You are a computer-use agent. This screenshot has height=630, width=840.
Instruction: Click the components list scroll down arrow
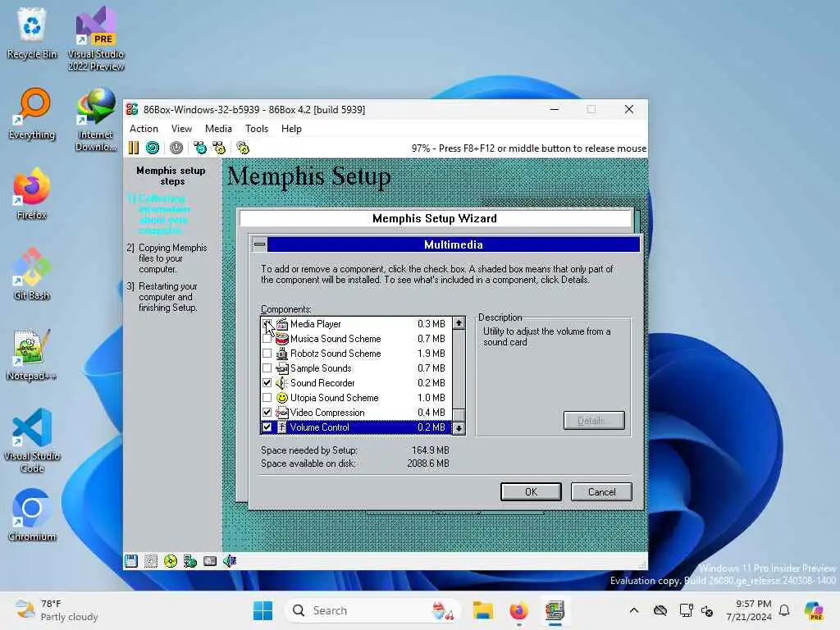(x=459, y=428)
